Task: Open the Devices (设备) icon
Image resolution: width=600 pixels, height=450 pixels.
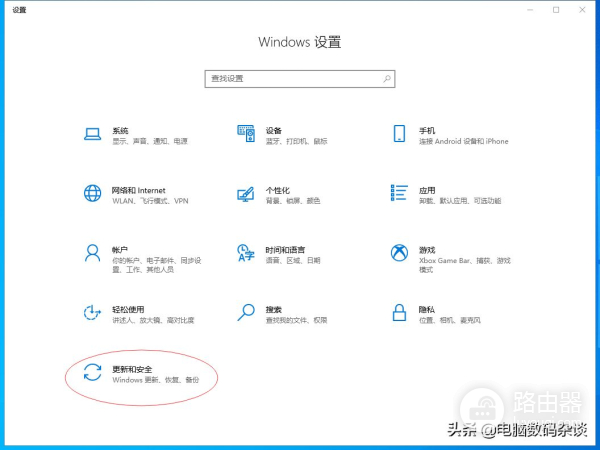Action: 246,134
